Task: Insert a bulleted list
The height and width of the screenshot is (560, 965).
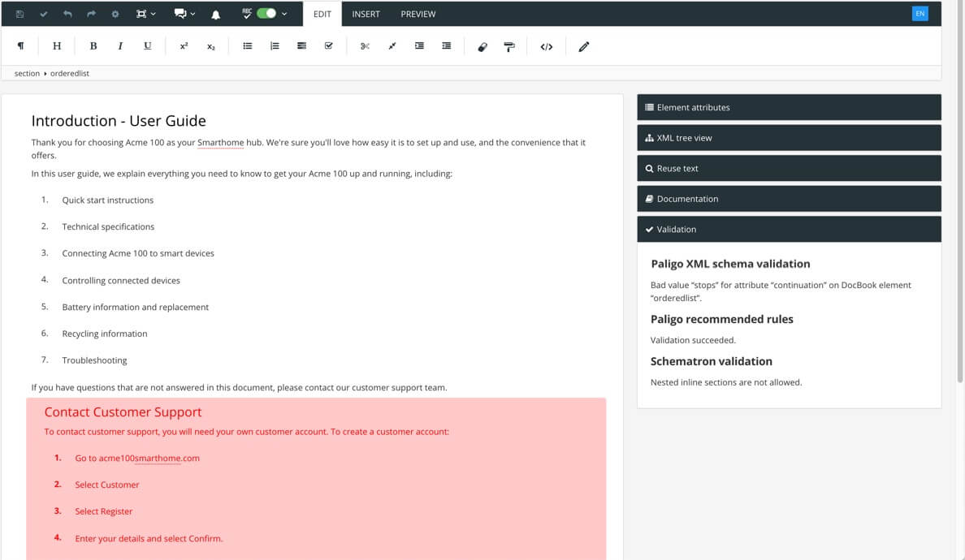Action: pyautogui.click(x=247, y=46)
